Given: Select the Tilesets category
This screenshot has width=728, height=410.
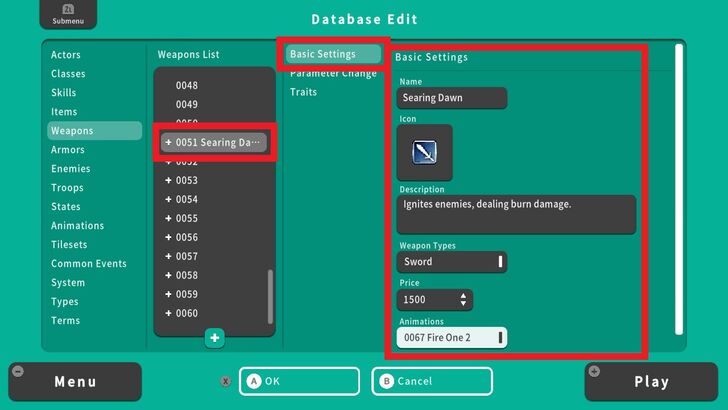Looking at the screenshot, I should pos(69,245).
